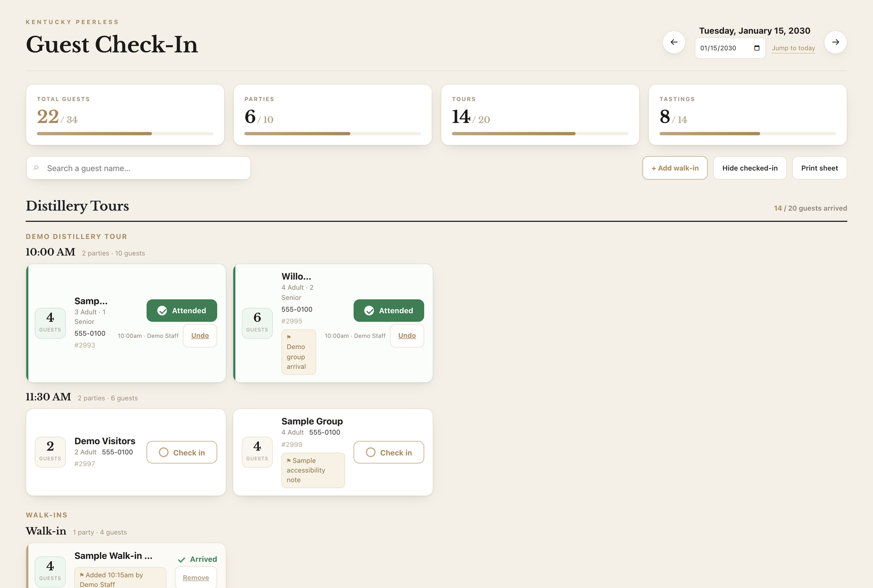The width and height of the screenshot is (873, 588).
Task: Click the Tuesday, January 15, 2030 label
Action: pos(754,31)
